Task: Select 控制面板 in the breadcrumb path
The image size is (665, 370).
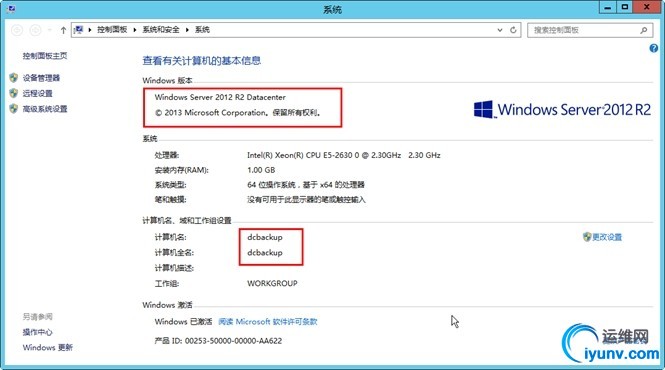Action: [x=112, y=30]
